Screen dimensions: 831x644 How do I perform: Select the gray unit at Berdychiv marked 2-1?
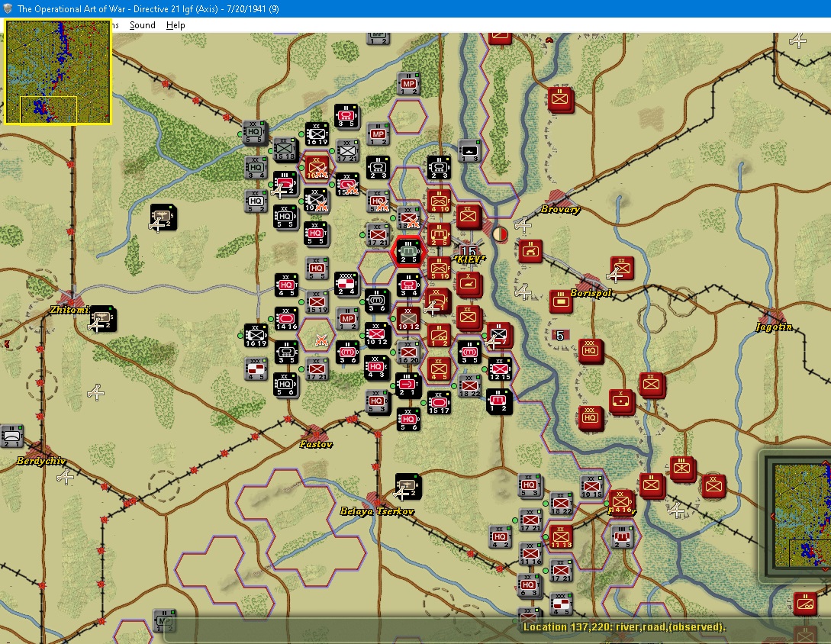coord(11,436)
